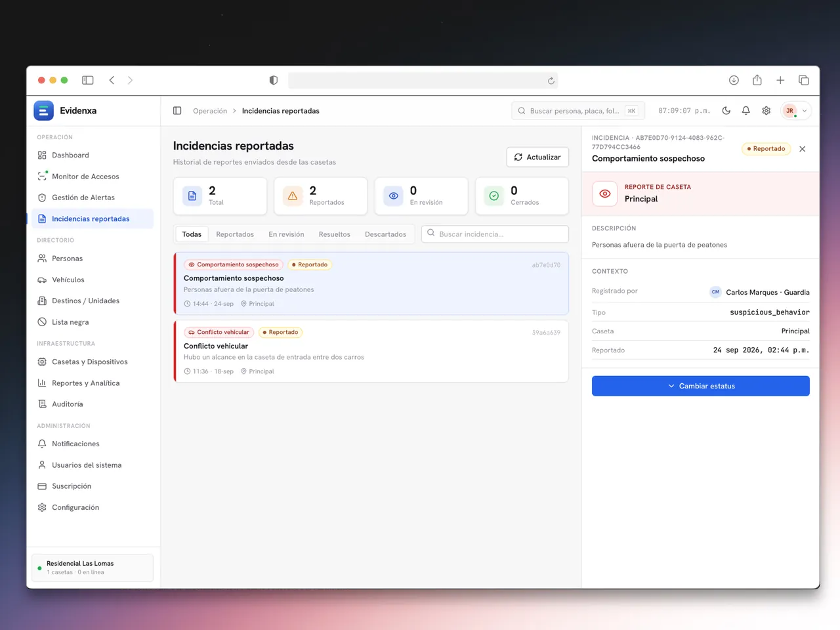This screenshot has height=630, width=840.
Task: Open browser downloads icon
Action: (x=734, y=80)
